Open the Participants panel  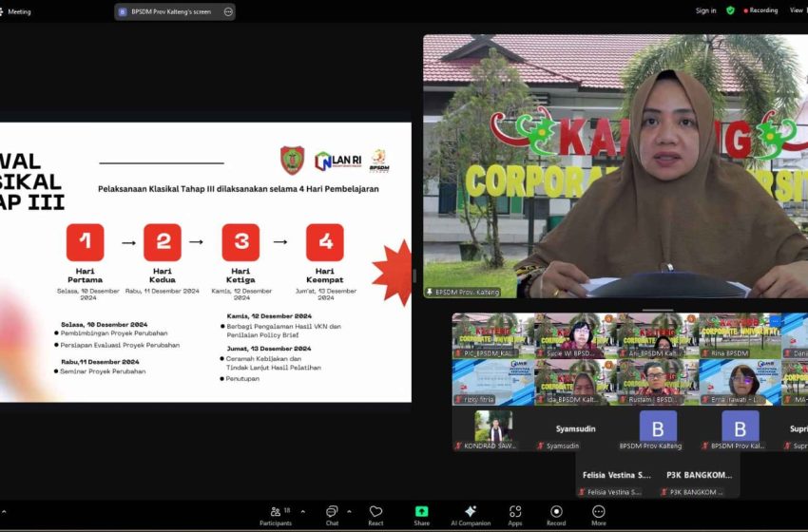point(275,516)
